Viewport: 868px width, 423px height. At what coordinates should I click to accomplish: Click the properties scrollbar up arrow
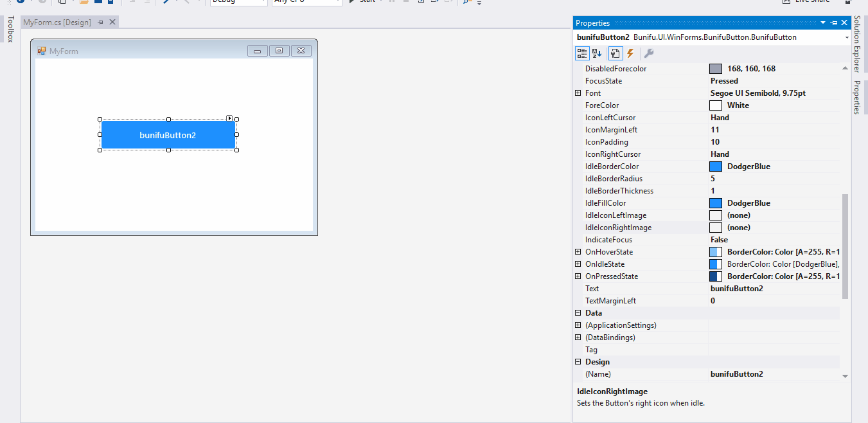click(845, 68)
